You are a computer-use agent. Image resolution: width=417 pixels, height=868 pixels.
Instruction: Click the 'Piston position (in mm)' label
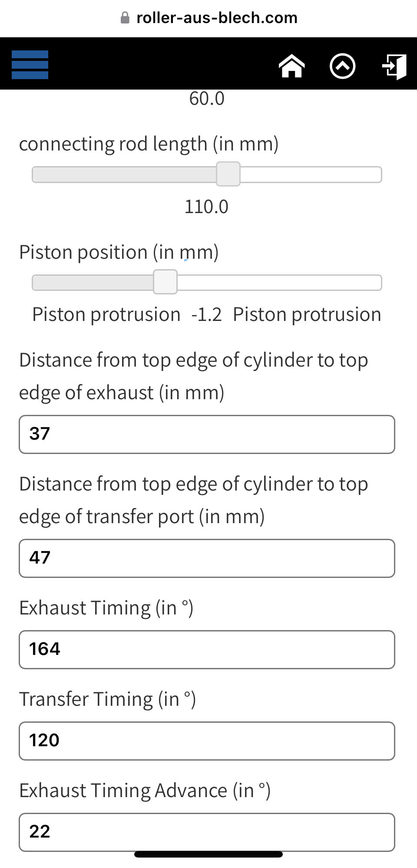tap(119, 252)
